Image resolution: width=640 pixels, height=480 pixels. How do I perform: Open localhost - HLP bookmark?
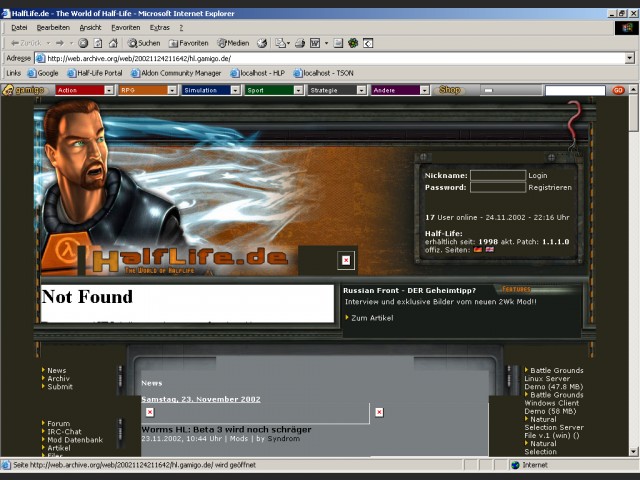pyautogui.click(x=257, y=73)
